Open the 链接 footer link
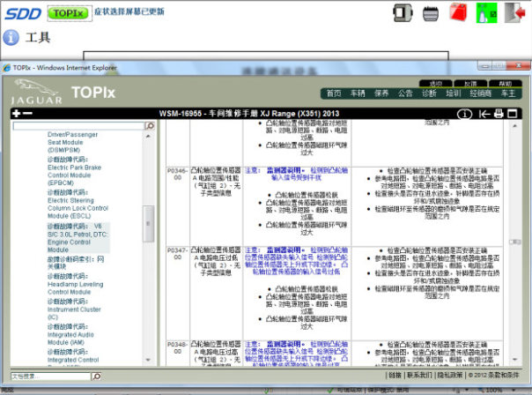The height and width of the screenshot is (395, 532). (395, 375)
